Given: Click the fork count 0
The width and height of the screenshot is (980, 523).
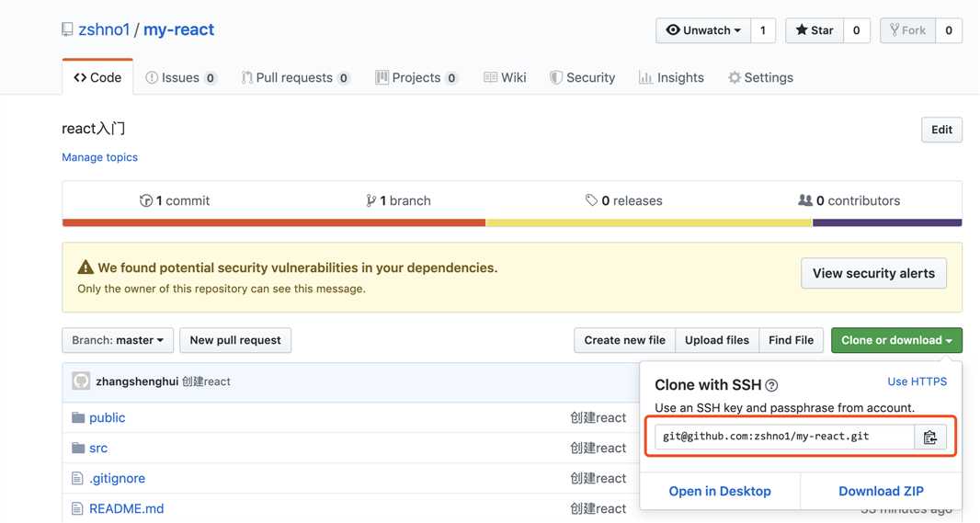Looking at the screenshot, I should click(948, 30).
